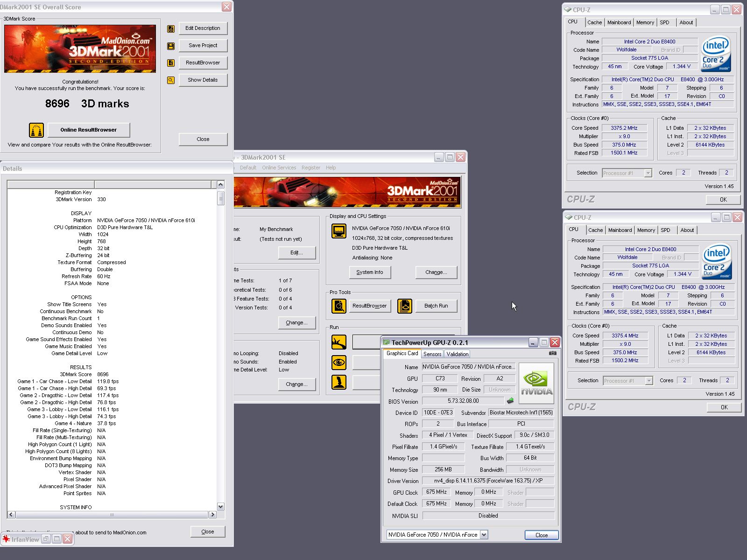Open Register menu in 3DMark2001 SE
Screen dimensions: 747x560
coord(310,168)
